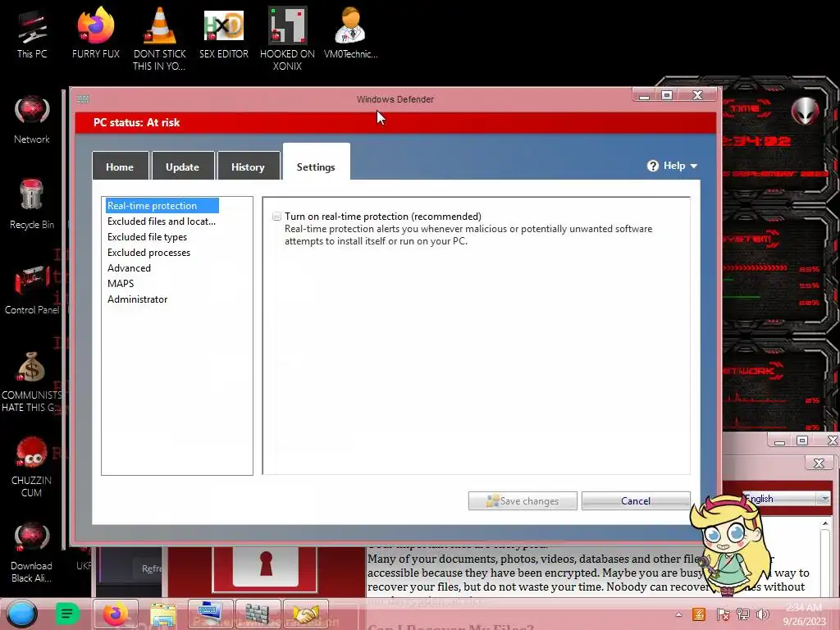Select the VM0Technic desktop shortcut

(x=350, y=34)
